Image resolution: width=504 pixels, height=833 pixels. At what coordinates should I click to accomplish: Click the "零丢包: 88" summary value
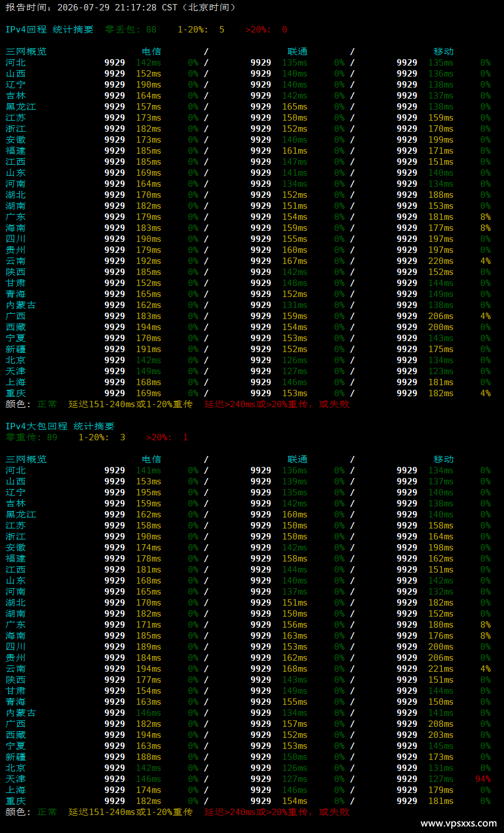tap(130, 30)
